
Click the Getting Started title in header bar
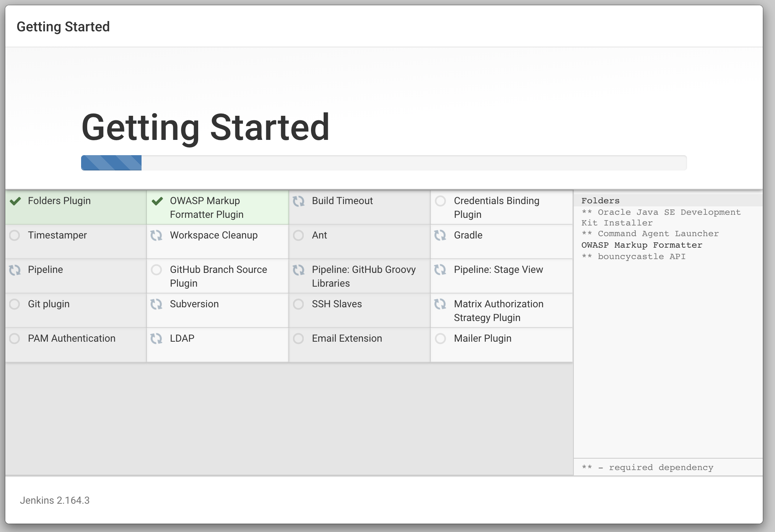pos(63,27)
